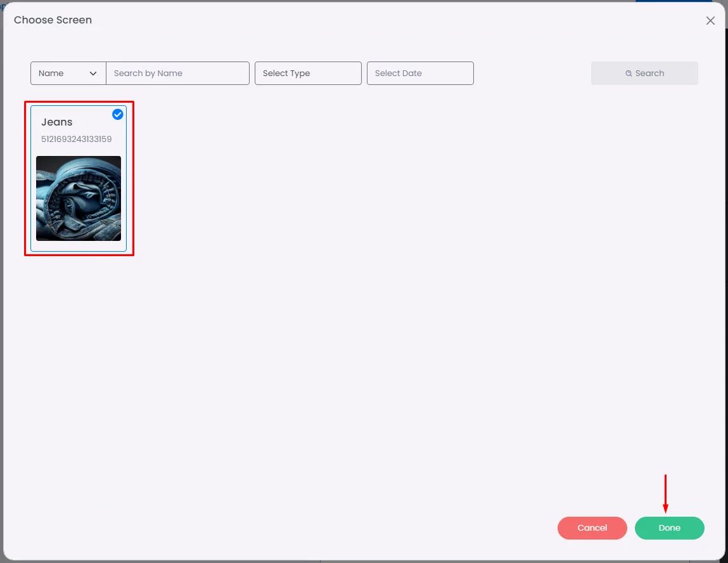
Task: Toggle selection of the Jeans screen card
Action: point(79,178)
